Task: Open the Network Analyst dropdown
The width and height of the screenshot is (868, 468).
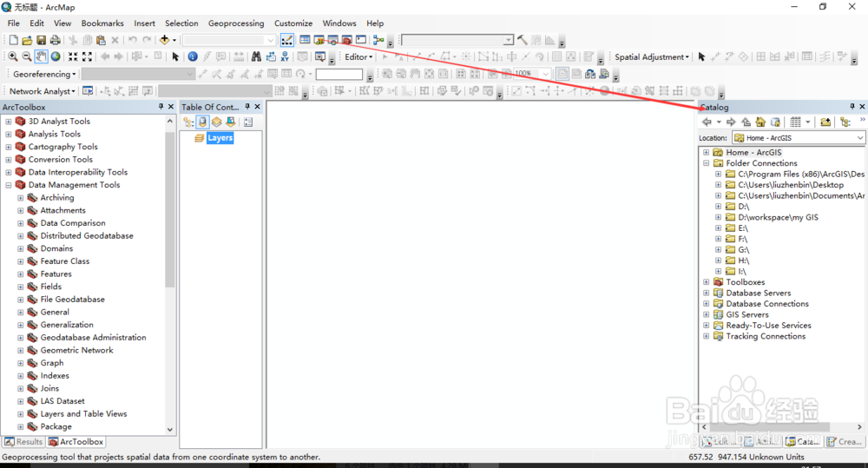Action: (x=42, y=91)
